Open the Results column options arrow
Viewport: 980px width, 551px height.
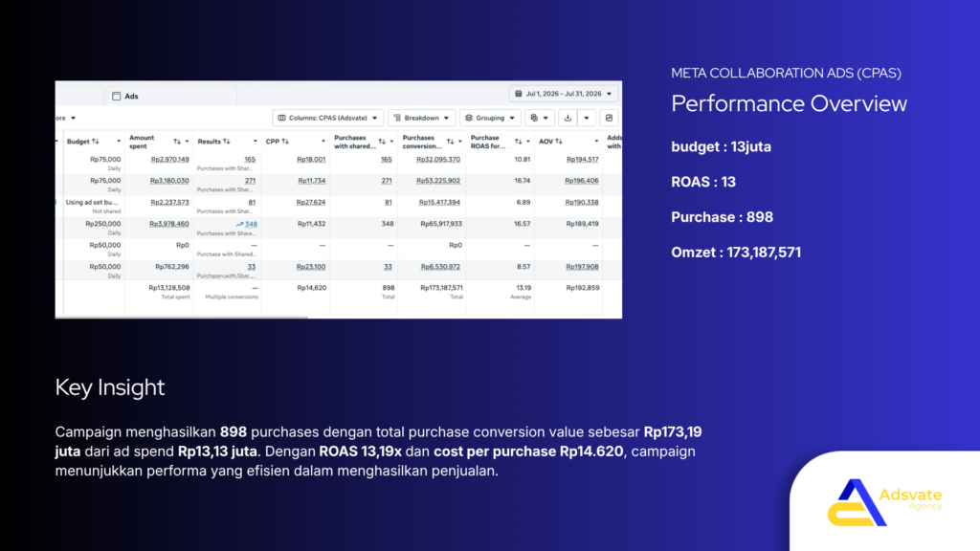point(255,142)
